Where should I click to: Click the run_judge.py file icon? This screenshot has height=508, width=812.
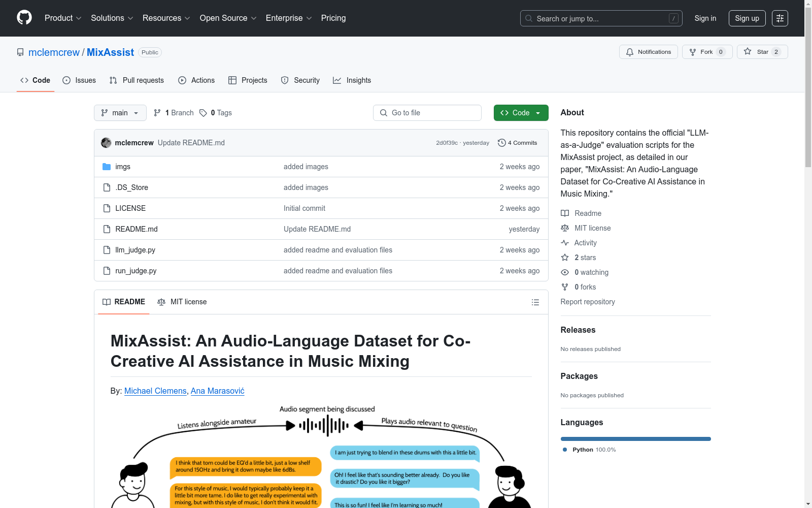click(107, 271)
